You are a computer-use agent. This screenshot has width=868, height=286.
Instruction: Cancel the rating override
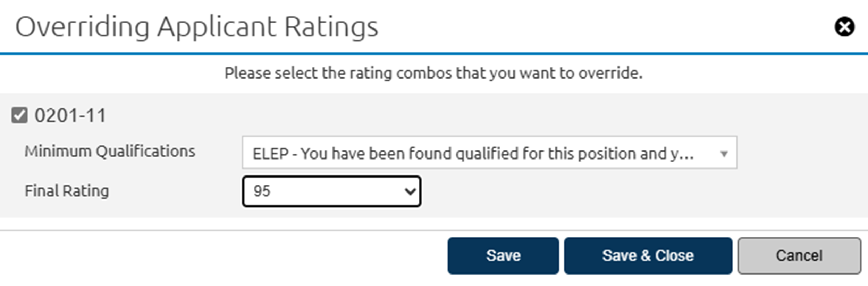coord(799,256)
